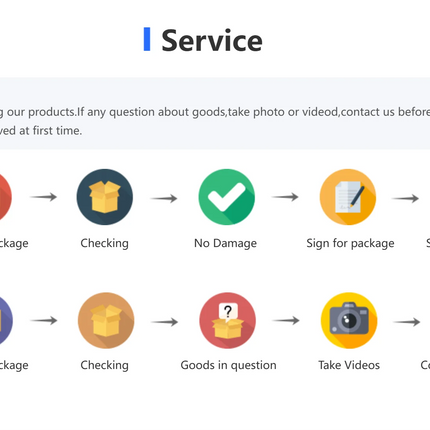Click the green No Damage checkmark icon
The height and width of the screenshot is (430, 430).
tap(226, 197)
